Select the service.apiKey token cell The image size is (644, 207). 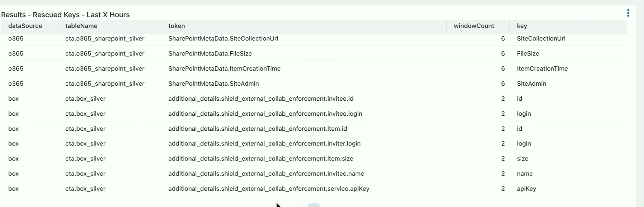tap(269, 188)
